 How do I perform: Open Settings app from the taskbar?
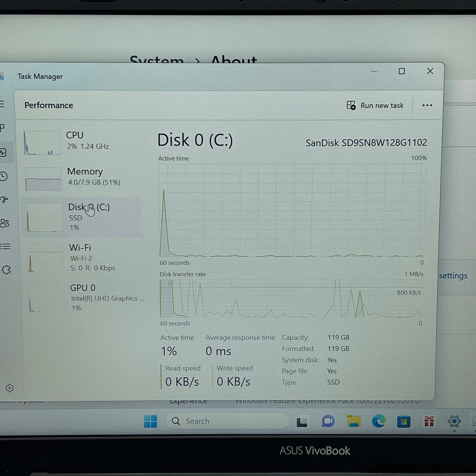tap(454, 421)
